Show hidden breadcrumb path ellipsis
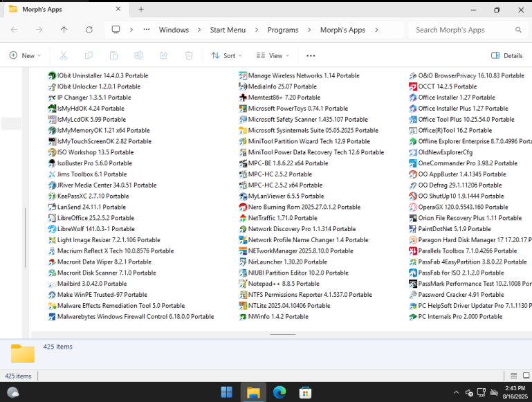 (147, 30)
